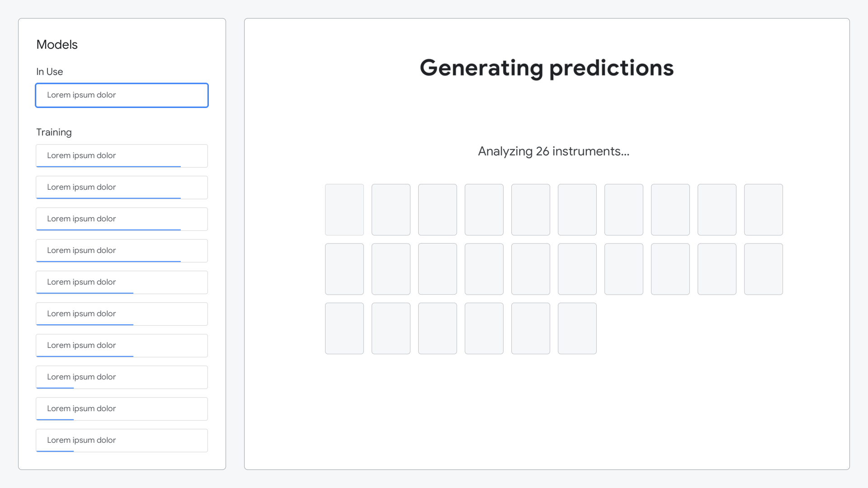Select the eighth Training model item
The image size is (868, 488).
point(122,377)
